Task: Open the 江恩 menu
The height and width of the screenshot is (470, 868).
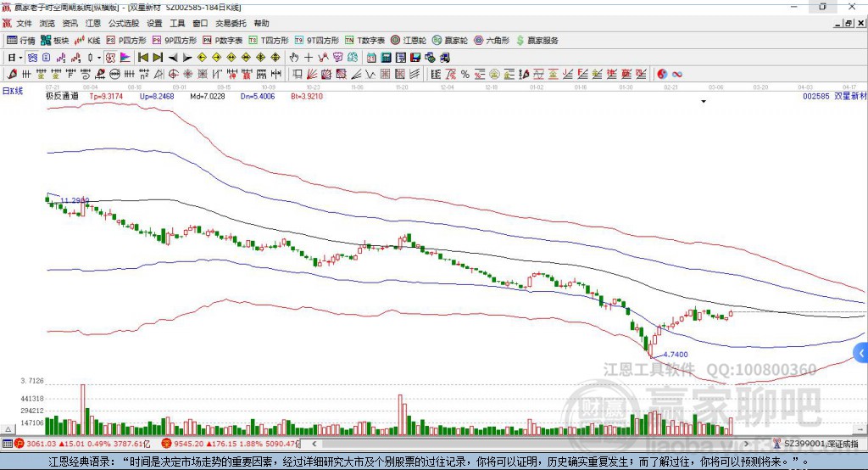Action: 92,23
